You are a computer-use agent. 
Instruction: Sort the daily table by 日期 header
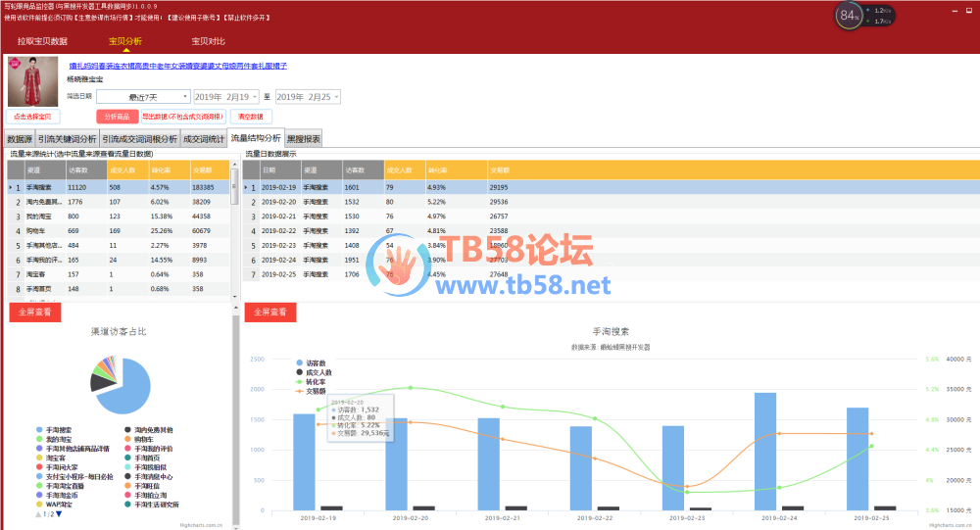[279, 170]
